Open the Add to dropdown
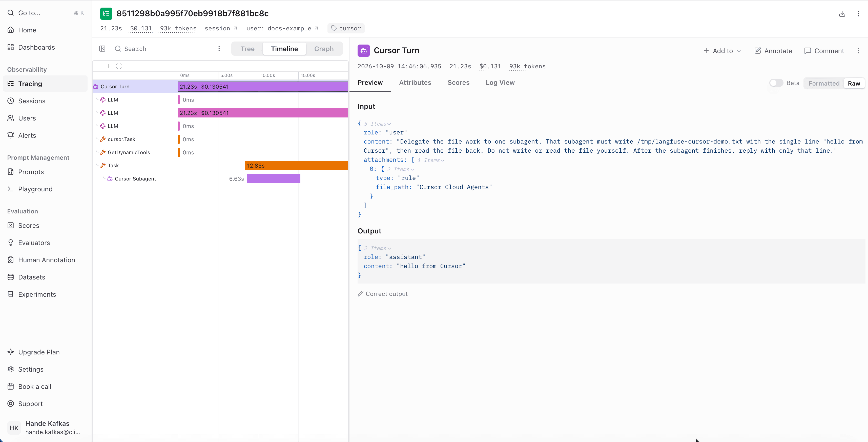 722,51
